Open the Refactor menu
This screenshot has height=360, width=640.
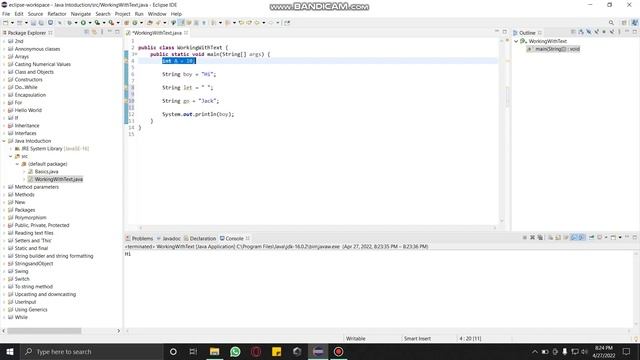(x=57, y=14)
